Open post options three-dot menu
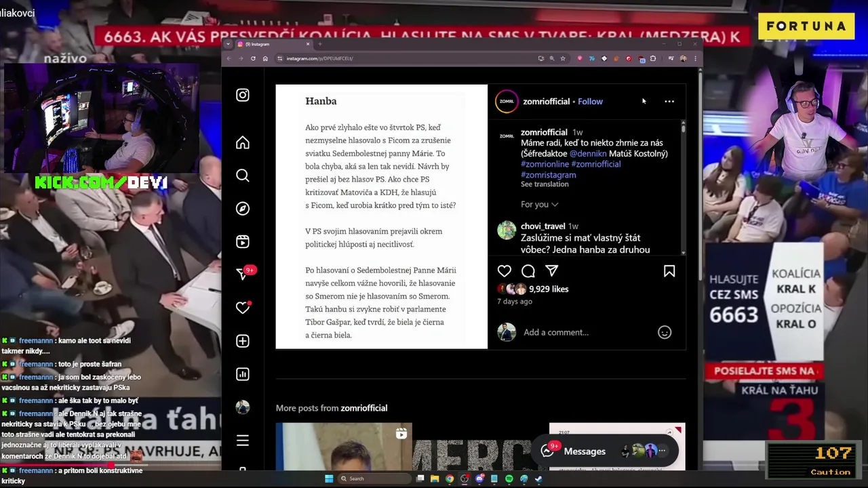The width and height of the screenshot is (868, 488). tap(669, 101)
